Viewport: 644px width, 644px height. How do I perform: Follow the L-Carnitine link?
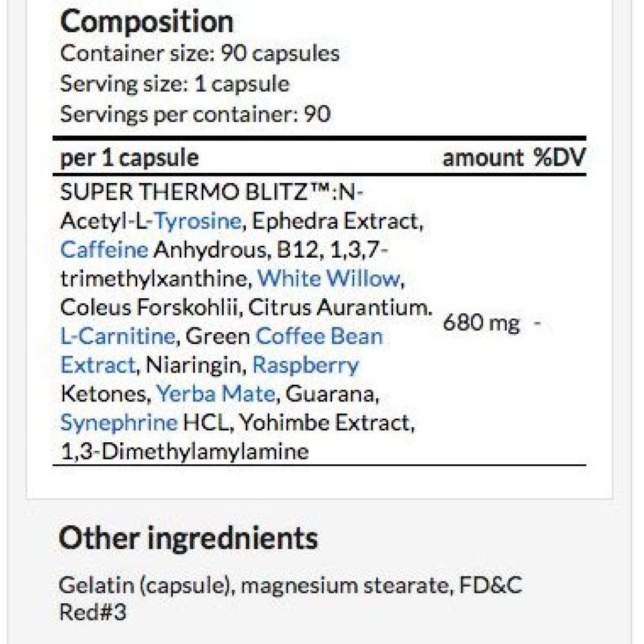tap(118, 336)
